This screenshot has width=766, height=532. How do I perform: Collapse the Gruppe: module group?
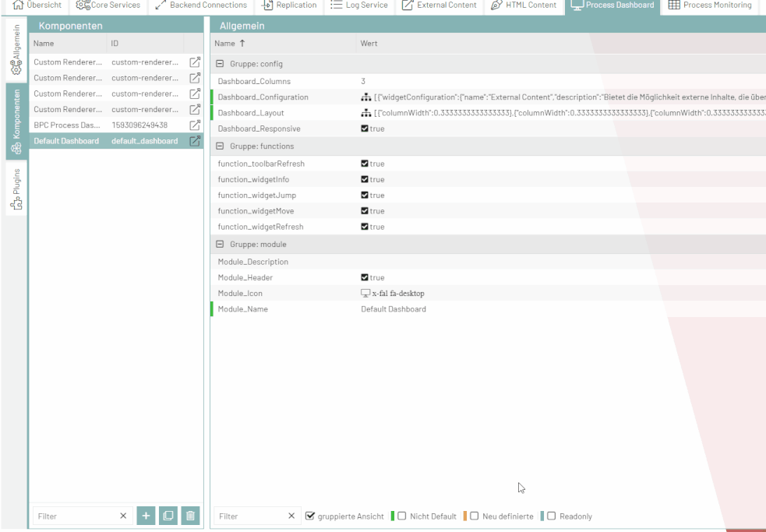220,245
